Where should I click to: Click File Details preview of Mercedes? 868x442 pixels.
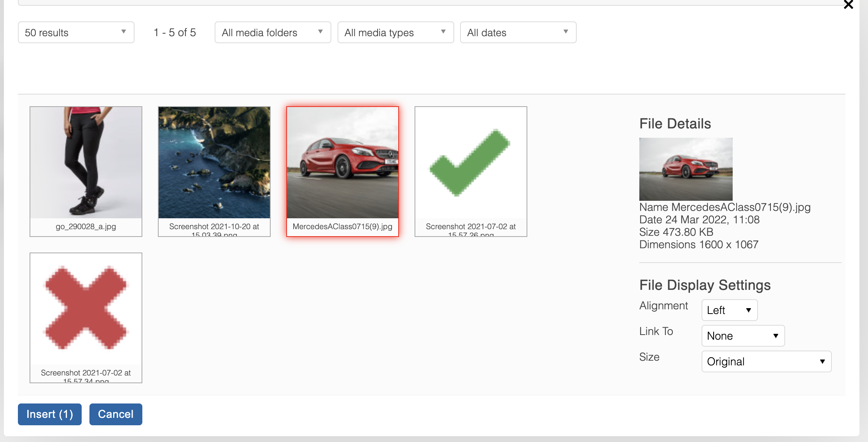click(686, 169)
